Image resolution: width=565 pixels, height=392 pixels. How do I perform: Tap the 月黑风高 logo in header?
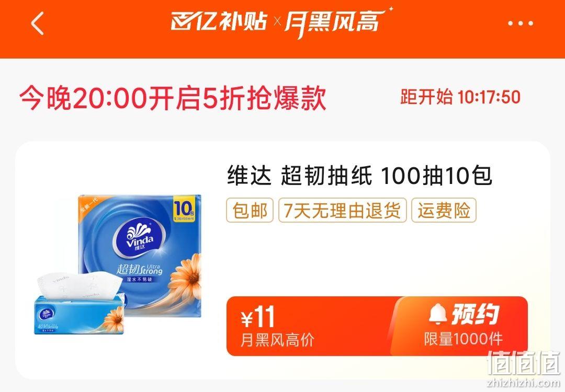click(338, 22)
